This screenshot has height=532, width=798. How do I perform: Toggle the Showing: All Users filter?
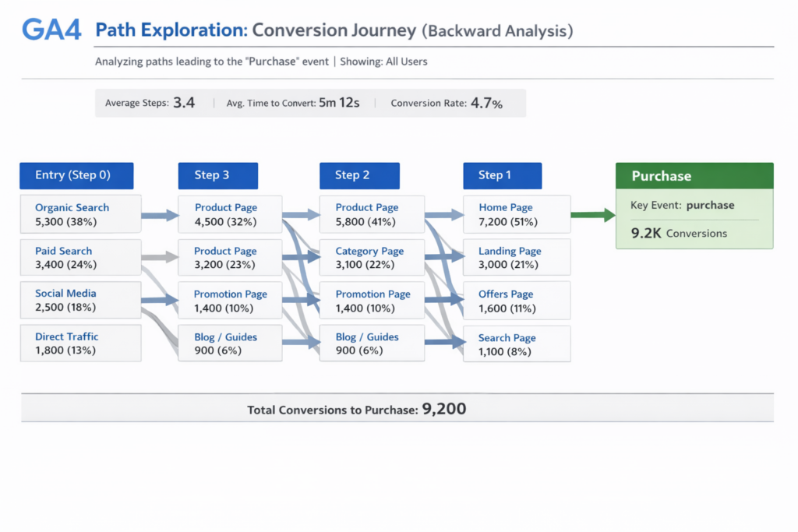(386, 61)
